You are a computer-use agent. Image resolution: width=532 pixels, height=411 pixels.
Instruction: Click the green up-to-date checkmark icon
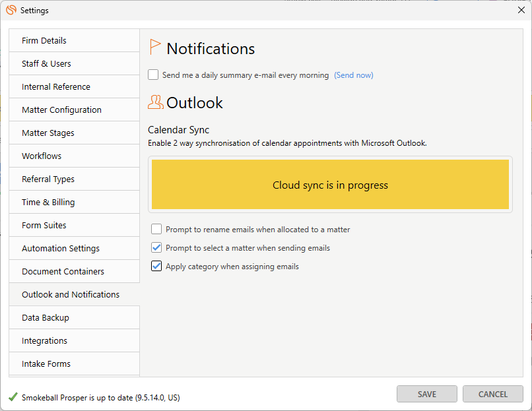click(13, 397)
